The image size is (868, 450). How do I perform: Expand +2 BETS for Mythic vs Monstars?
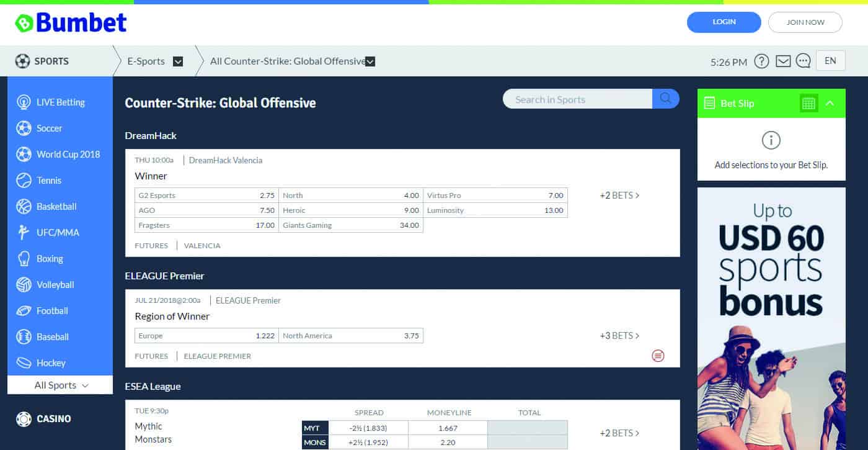click(619, 433)
